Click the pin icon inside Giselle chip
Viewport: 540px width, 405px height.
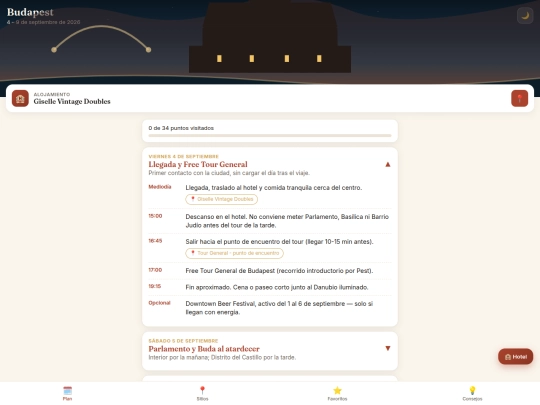coord(193,199)
